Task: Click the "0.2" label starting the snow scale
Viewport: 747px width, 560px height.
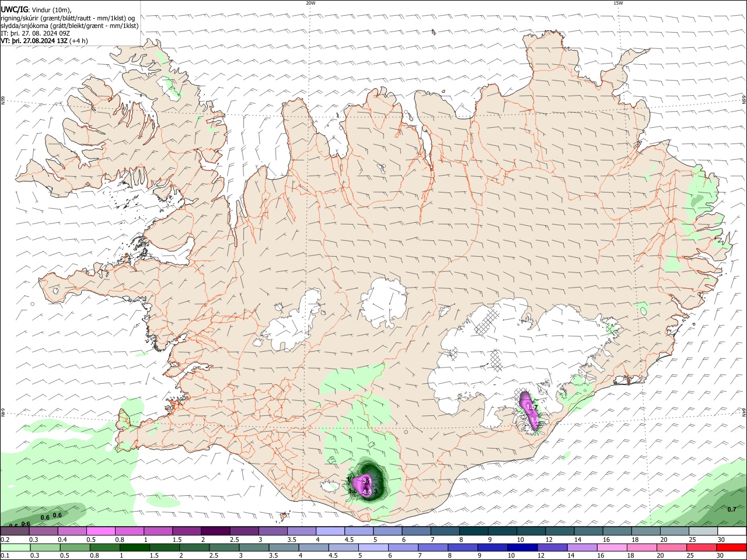Action: coord(5,540)
